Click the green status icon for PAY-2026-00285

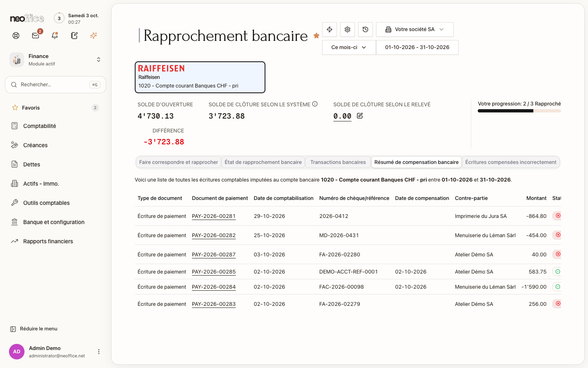[x=558, y=272]
